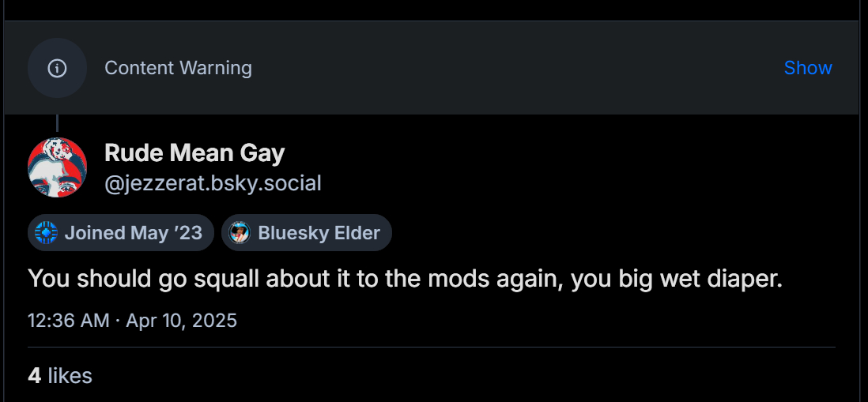Expand the collapsed Content Warning bar
This screenshot has height=402, width=868.
pyautogui.click(x=474, y=68)
